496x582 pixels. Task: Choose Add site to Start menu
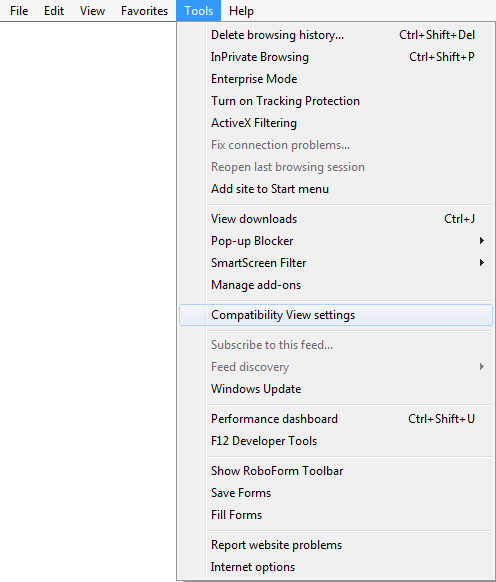(336, 189)
